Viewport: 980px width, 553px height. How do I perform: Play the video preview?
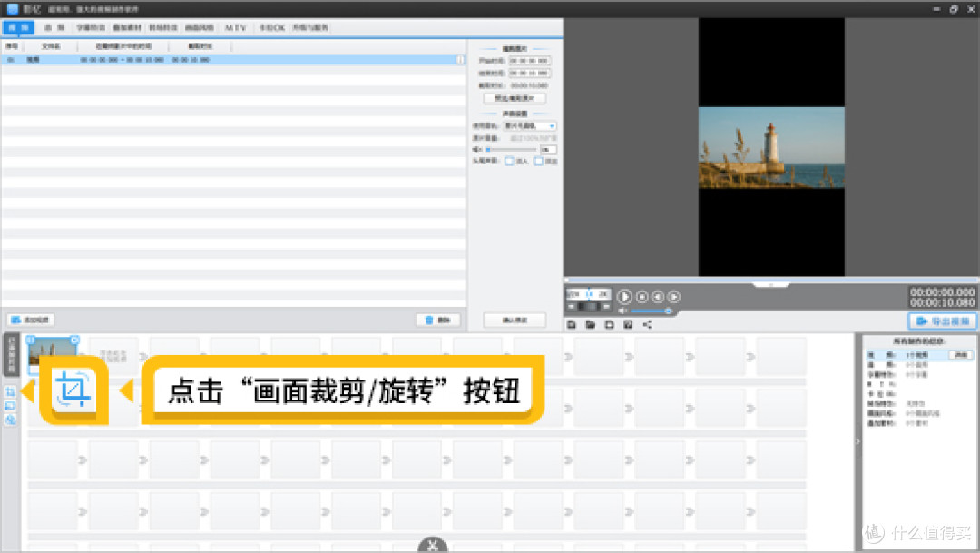click(x=623, y=297)
